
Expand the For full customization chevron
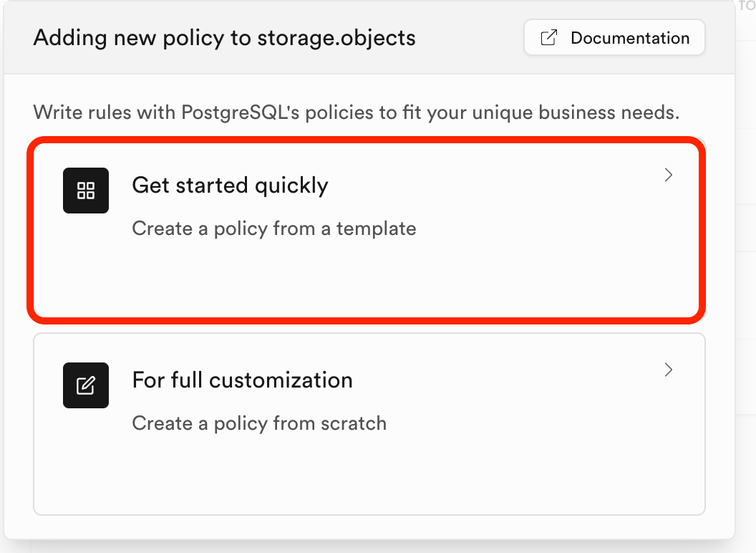pyautogui.click(x=669, y=370)
